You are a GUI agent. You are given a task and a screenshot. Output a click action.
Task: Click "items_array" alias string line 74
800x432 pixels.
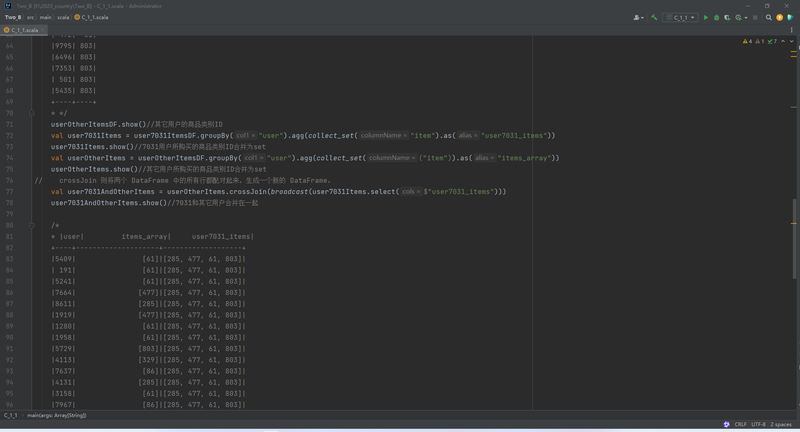524,158
